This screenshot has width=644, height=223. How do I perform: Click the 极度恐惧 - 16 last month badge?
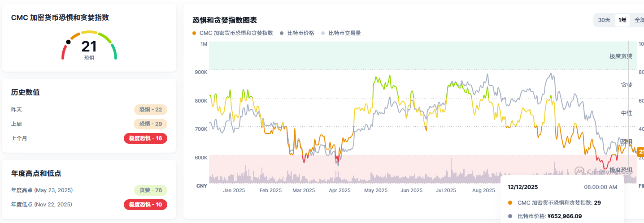(145, 138)
